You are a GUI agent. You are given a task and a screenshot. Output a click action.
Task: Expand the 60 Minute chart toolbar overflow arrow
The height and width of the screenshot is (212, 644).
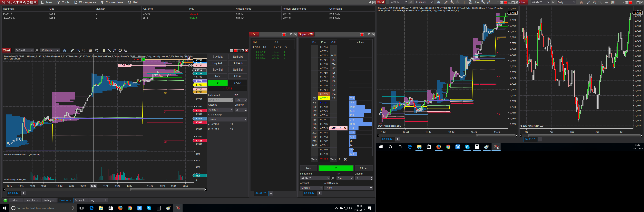point(498,2)
